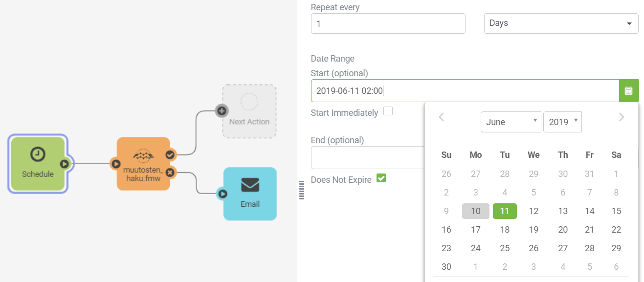Click the failure X port on workspace node
This screenshot has height=282, width=644.
pos(170,173)
